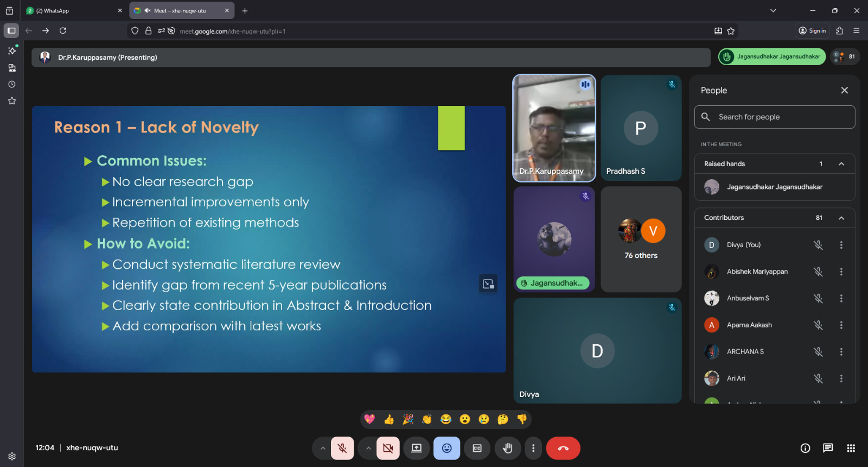Toggle closed captions button
The image size is (868, 467).
[x=477, y=449]
